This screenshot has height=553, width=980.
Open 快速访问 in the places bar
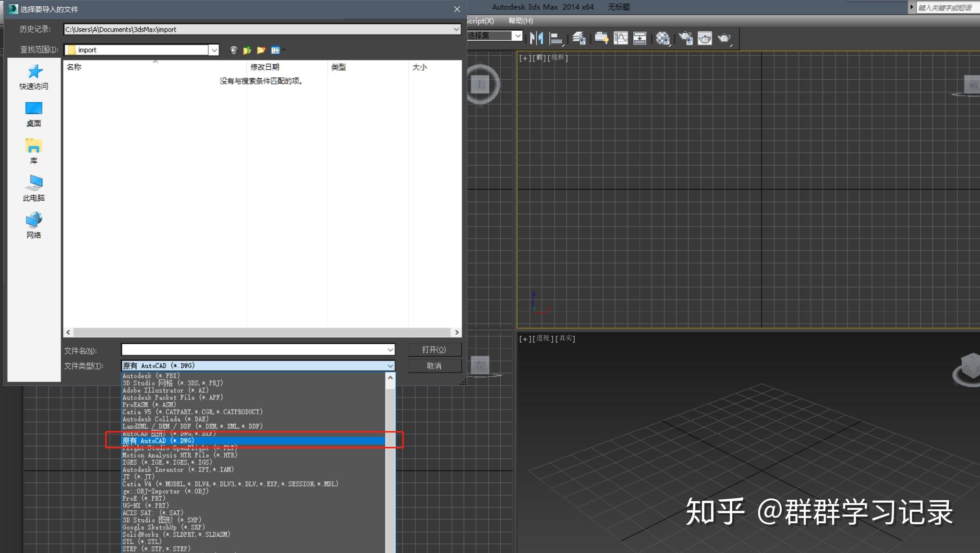point(34,77)
